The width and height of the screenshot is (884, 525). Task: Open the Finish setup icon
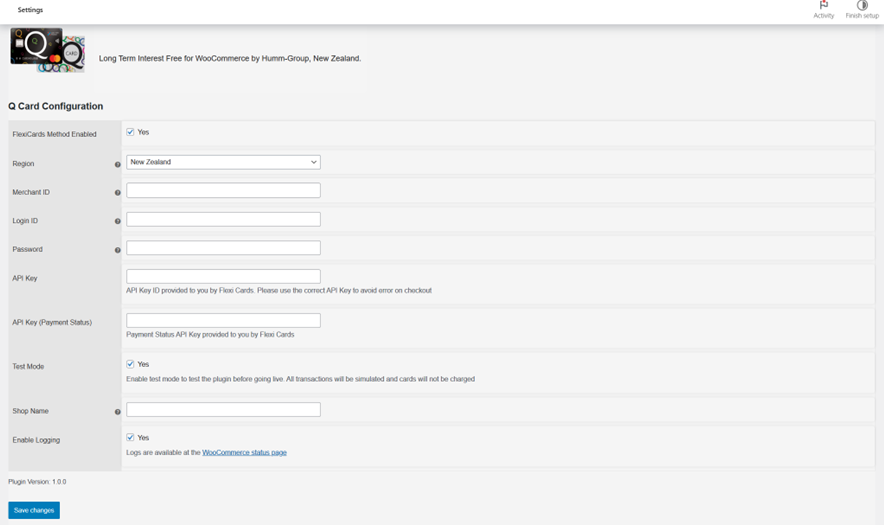pyautogui.click(x=862, y=5)
